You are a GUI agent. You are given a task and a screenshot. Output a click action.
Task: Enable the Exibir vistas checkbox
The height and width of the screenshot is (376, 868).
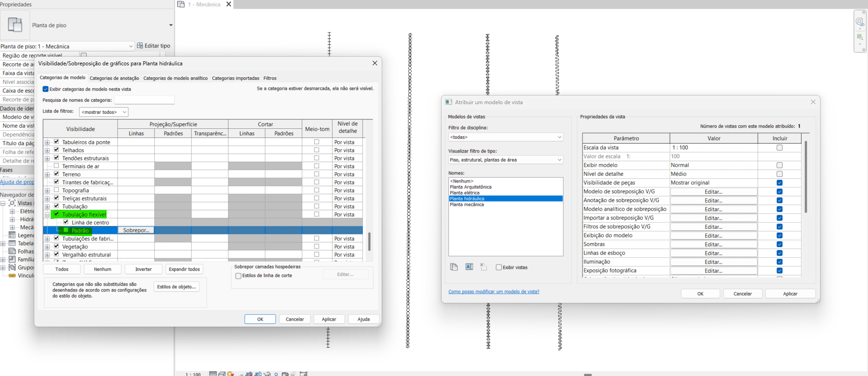coord(499,268)
